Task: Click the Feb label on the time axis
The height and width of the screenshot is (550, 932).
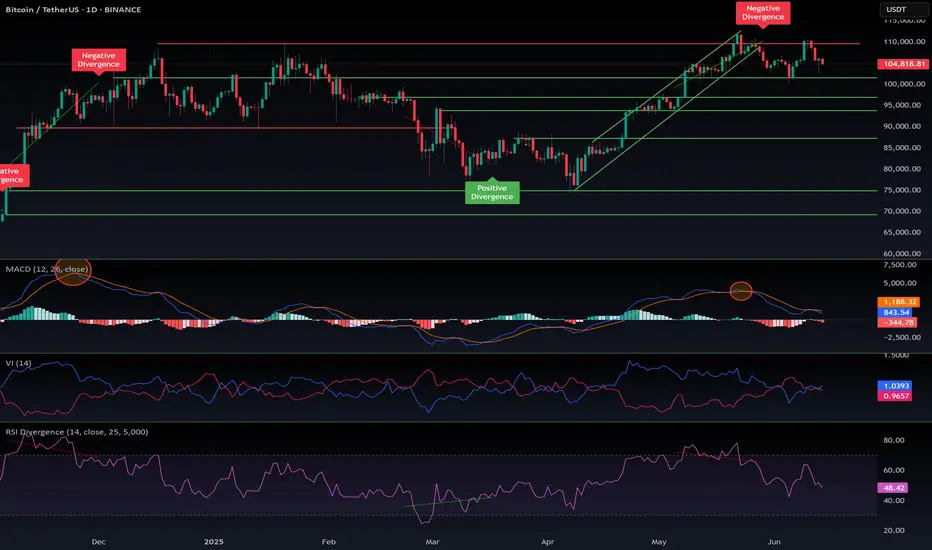Action: pos(329,542)
